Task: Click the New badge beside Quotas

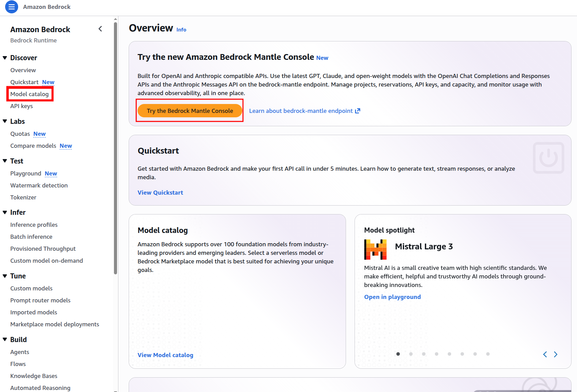Action: click(x=40, y=134)
